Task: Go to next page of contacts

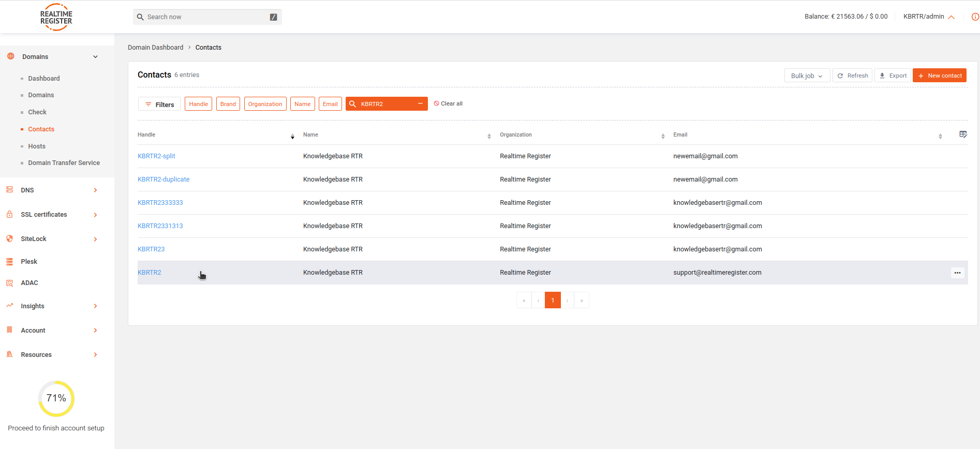Action: [x=568, y=301]
